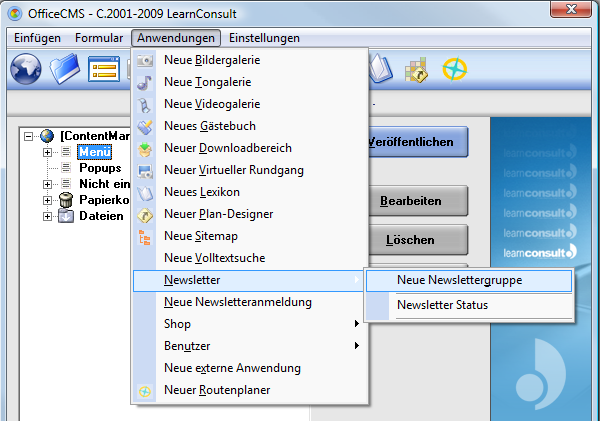Click the sign icon beside Neuer Plan-Designer
Screen dimensions: 600x421
point(145,215)
